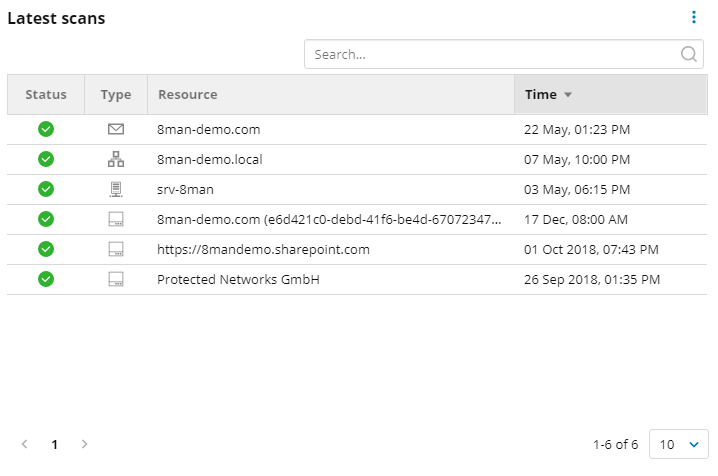Go to the previous page arrow
Viewport: 718px width, 476px height.
[x=25, y=444]
